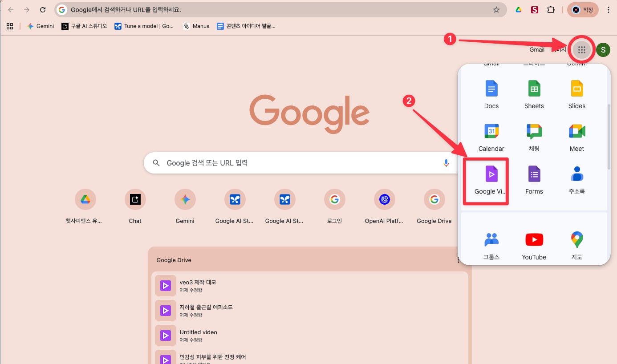Open 그룹스 in the apps panel
The width and height of the screenshot is (617, 364).
tap(491, 246)
